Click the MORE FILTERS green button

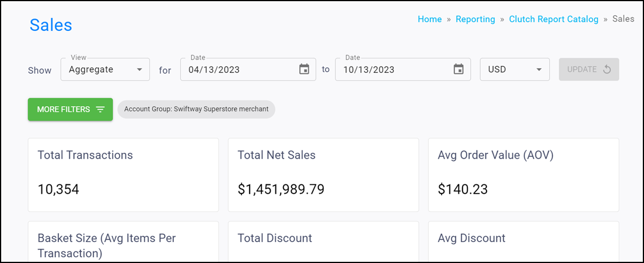coord(70,110)
